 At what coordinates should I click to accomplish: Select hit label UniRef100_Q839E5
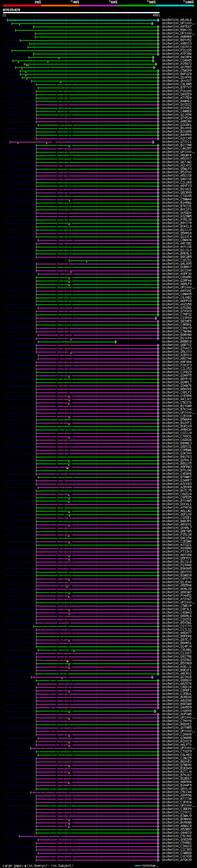tap(177, 321)
